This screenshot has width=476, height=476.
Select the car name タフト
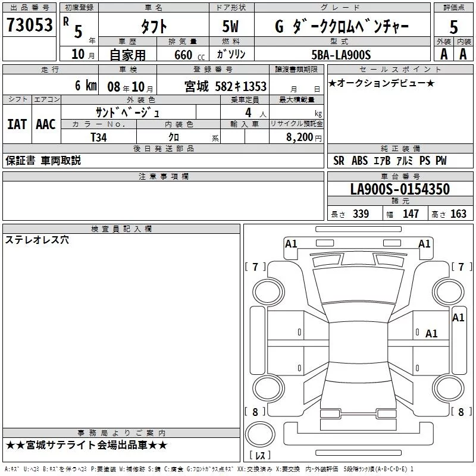(154, 27)
